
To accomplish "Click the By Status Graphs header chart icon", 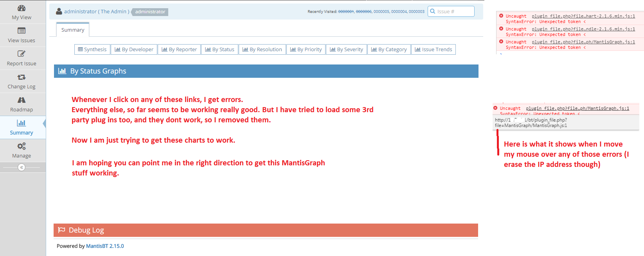I will coord(62,71).
